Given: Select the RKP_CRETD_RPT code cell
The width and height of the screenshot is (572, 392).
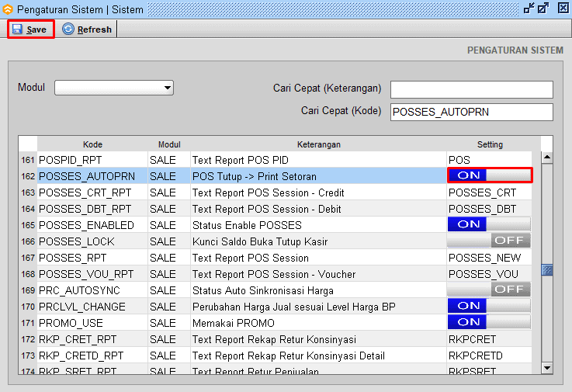Looking at the screenshot, I should pyautogui.click(x=92, y=356).
